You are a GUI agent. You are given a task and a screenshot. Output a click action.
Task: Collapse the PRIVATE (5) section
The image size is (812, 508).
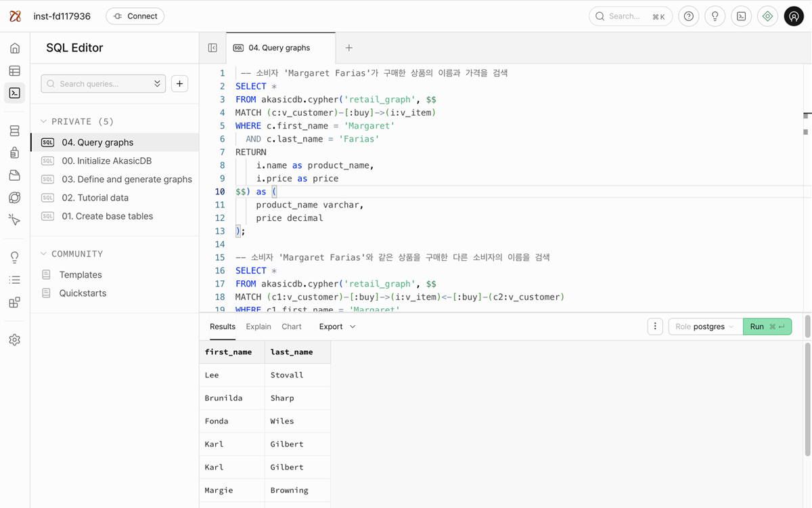[76, 121]
